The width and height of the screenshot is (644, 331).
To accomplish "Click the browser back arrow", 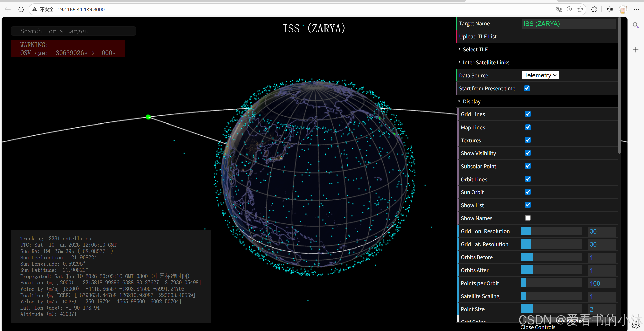I will (8, 9).
